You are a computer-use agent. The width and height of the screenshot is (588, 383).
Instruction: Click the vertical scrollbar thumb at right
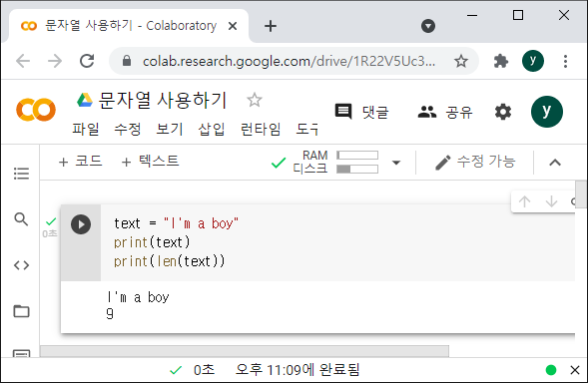(x=581, y=194)
